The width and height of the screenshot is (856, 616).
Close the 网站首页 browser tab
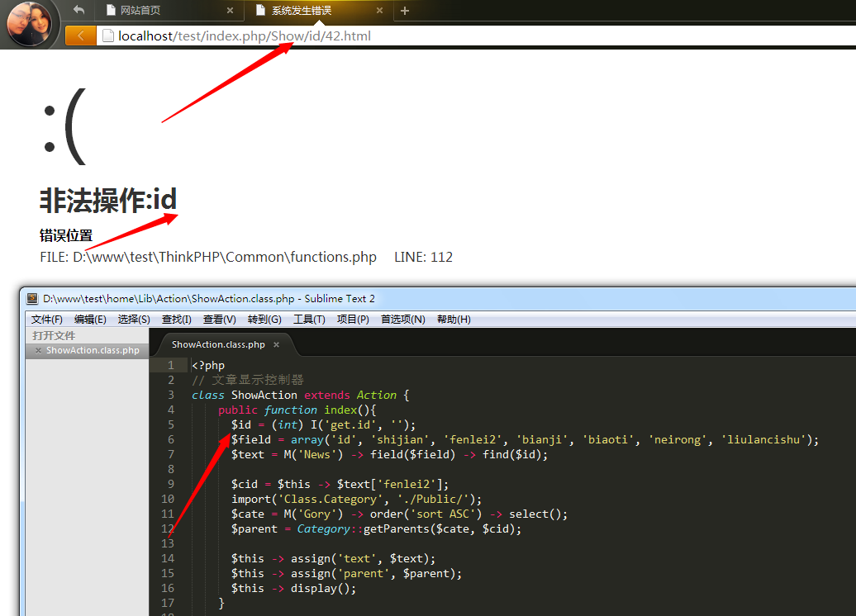point(231,11)
